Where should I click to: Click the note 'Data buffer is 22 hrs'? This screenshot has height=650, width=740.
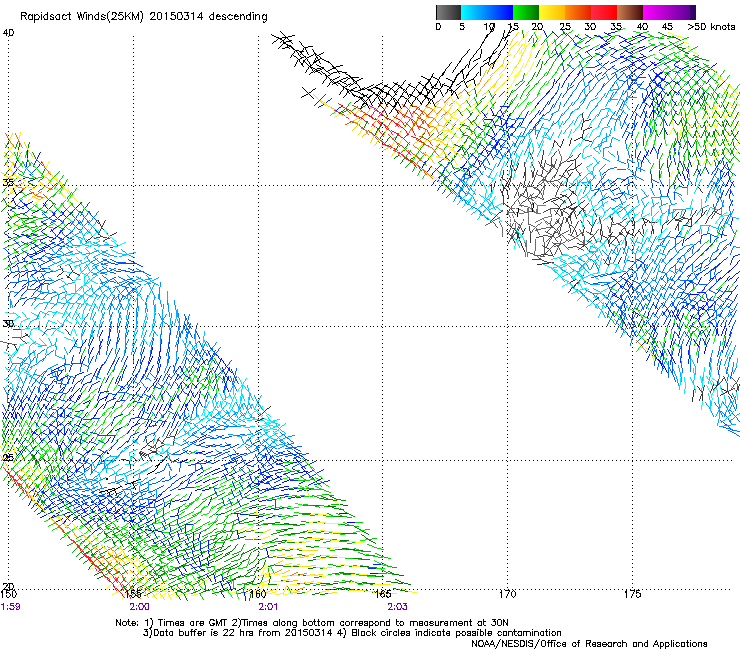pos(201,633)
